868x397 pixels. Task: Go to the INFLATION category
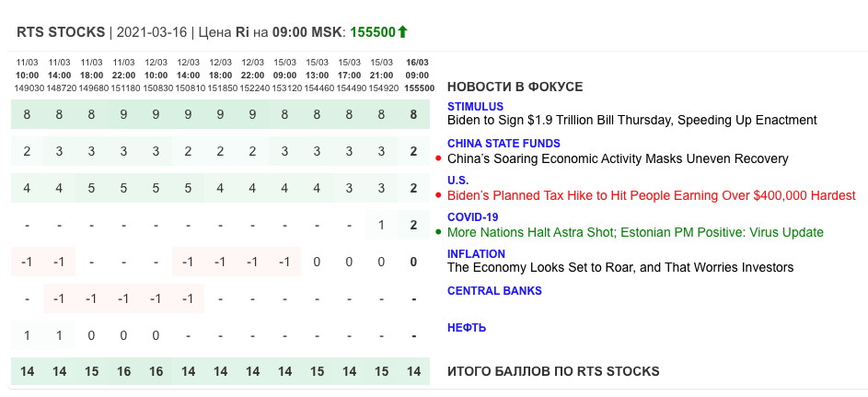coord(476,254)
